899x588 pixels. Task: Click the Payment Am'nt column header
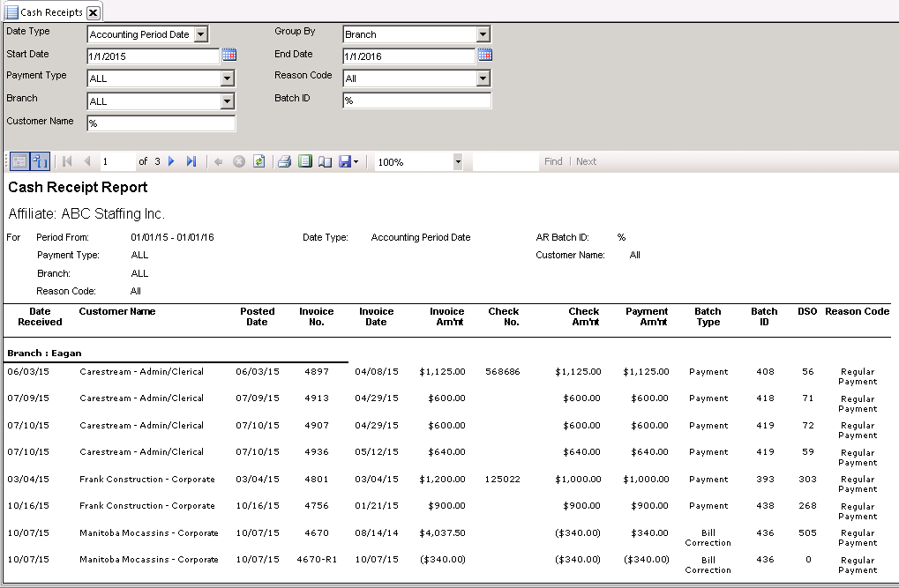(x=647, y=316)
